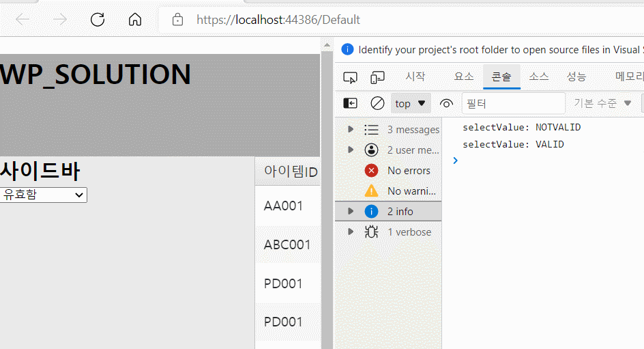The height and width of the screenshot is (349, 644).
Task: Click the 'selectValue: NOTVALID' console log line
Action: [522, 128]
